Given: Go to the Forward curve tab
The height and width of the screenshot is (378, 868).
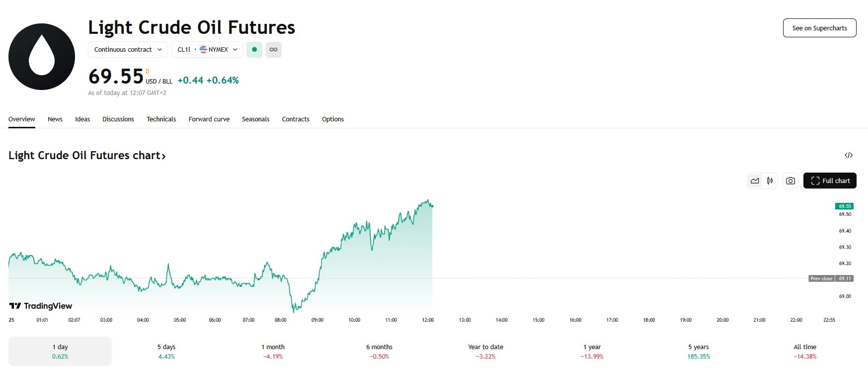Looking at the screenshot, I should click(209, 119).
